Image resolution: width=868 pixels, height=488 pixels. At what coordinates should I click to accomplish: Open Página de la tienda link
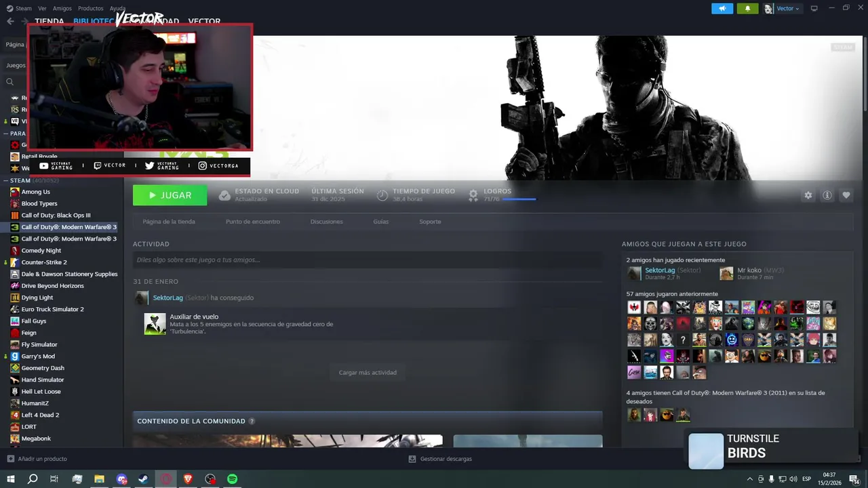click(x=169, y=222)
